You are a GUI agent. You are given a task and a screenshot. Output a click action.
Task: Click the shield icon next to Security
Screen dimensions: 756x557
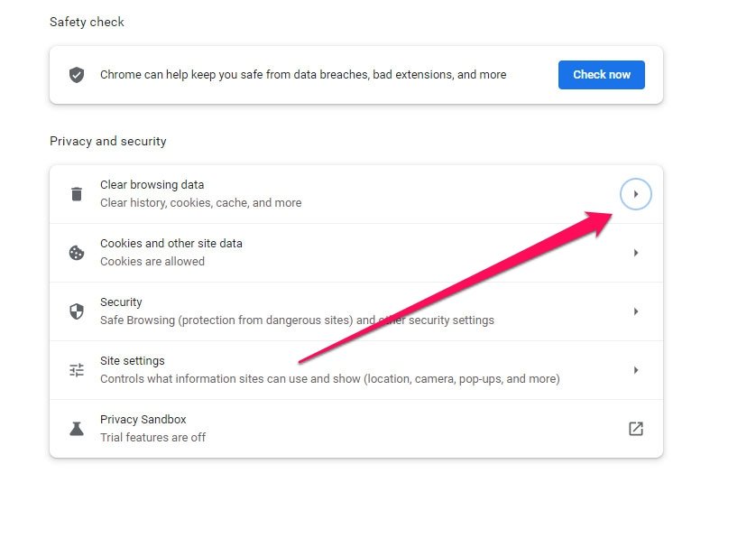pyautogui.click(x=77, y=311)
